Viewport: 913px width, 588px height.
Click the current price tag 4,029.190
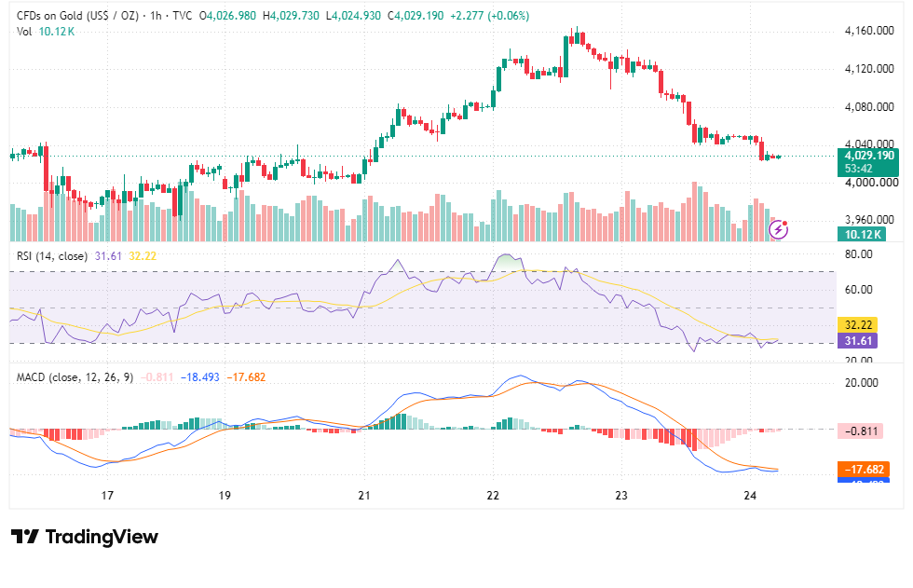coord(868,156)
